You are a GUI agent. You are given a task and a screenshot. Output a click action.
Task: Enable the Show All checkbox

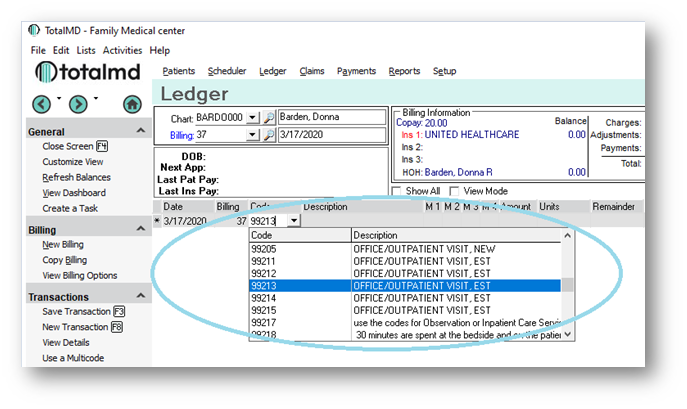pyautogui.click(x=397, y=191)
